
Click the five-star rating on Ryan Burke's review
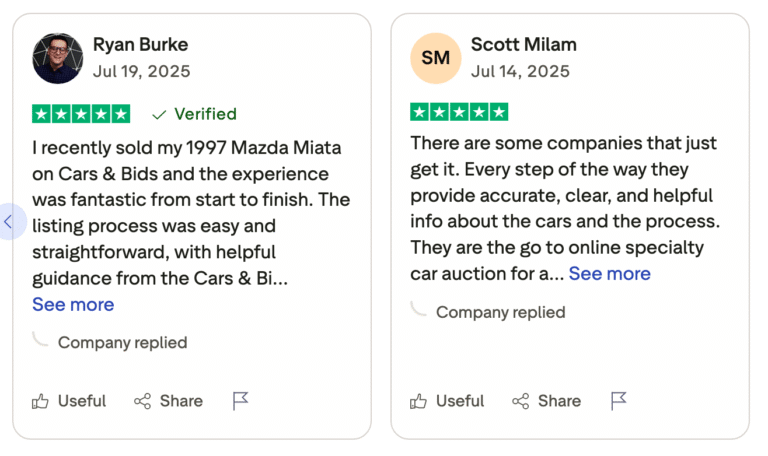pos(81,114)
